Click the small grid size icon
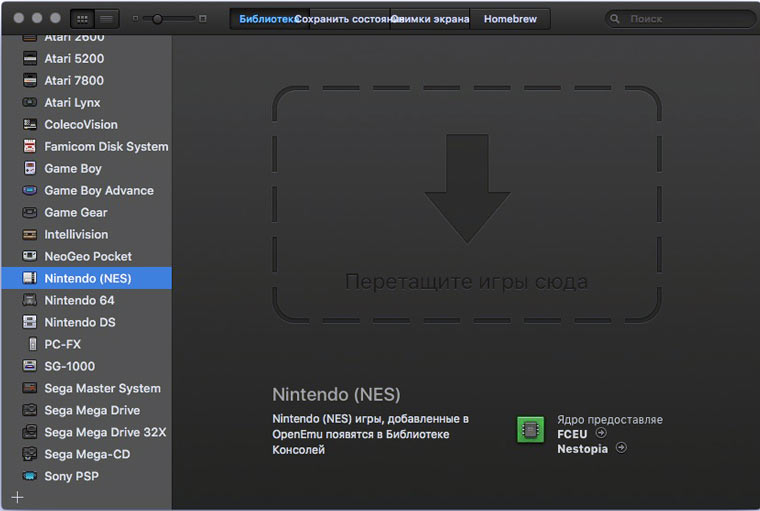The width and height of the screenshot is (760, 511). coord(136,19)
